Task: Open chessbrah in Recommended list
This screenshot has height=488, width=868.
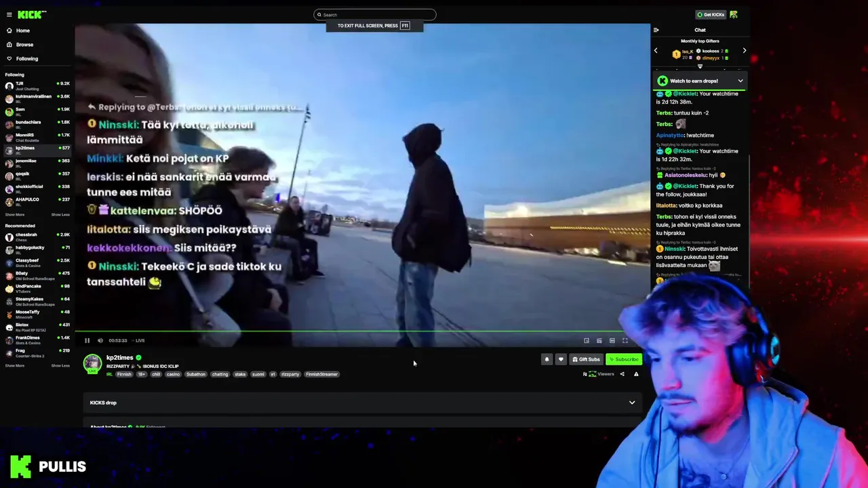Action: coord(37,237)
